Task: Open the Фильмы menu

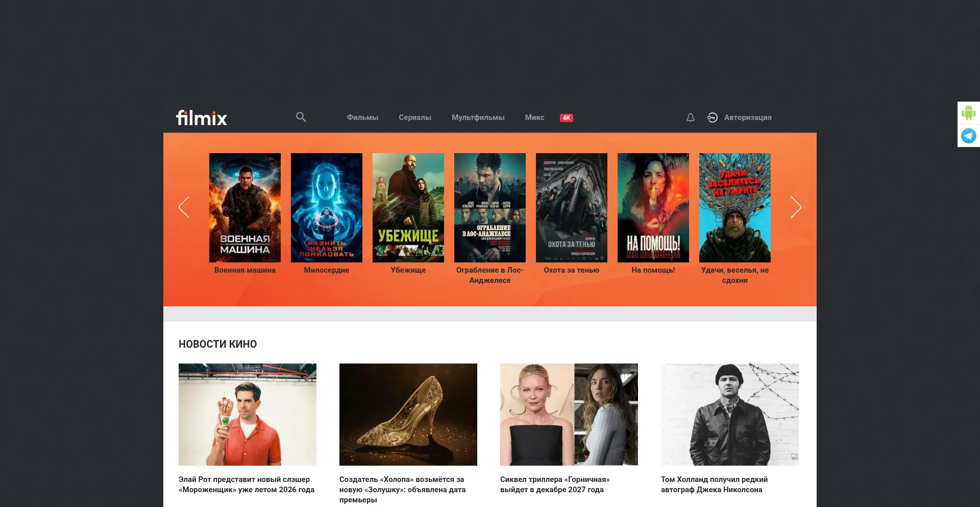Action: tap(362, 117)
